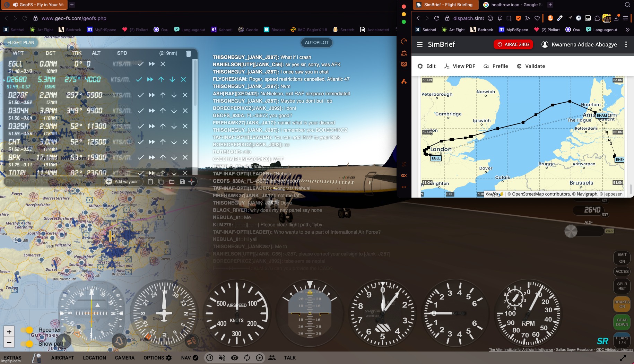Load a flight plan via the folder icon
This screenshot has height=364, width=634.
click(x=171, y=182)
